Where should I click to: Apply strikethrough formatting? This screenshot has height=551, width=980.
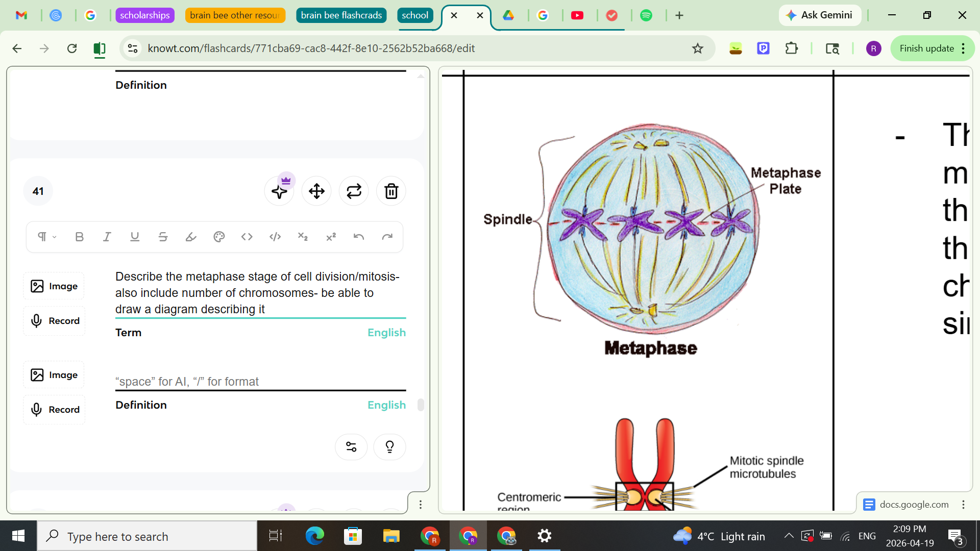(x=163, y=237)
